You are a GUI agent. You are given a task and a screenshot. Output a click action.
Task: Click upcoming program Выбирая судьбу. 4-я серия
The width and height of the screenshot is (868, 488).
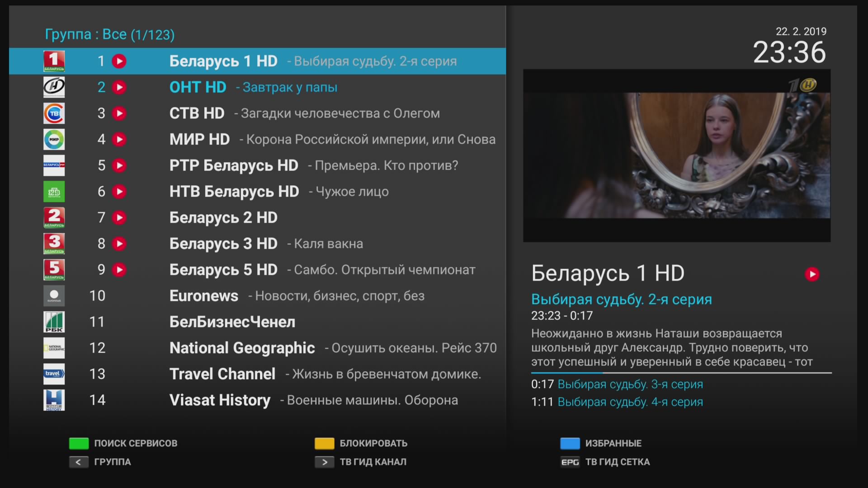pos(630,402)
